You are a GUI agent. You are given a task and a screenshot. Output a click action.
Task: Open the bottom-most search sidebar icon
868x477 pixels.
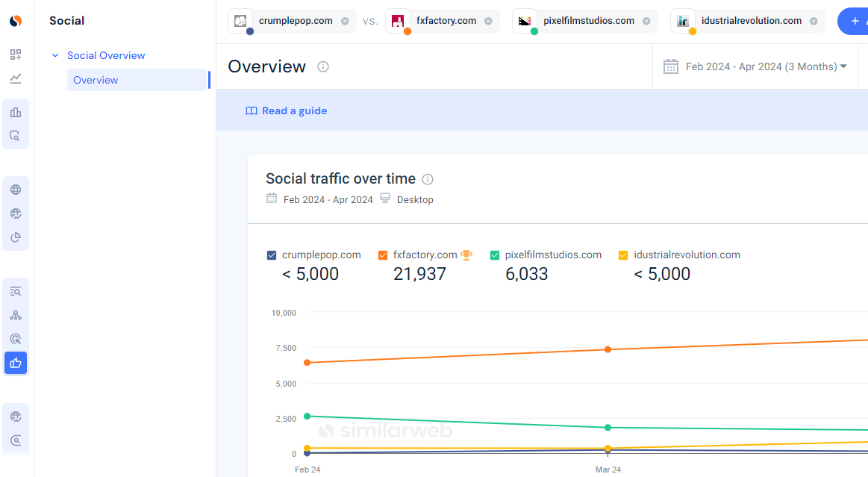pyautogui.click(x=16, y=440)
